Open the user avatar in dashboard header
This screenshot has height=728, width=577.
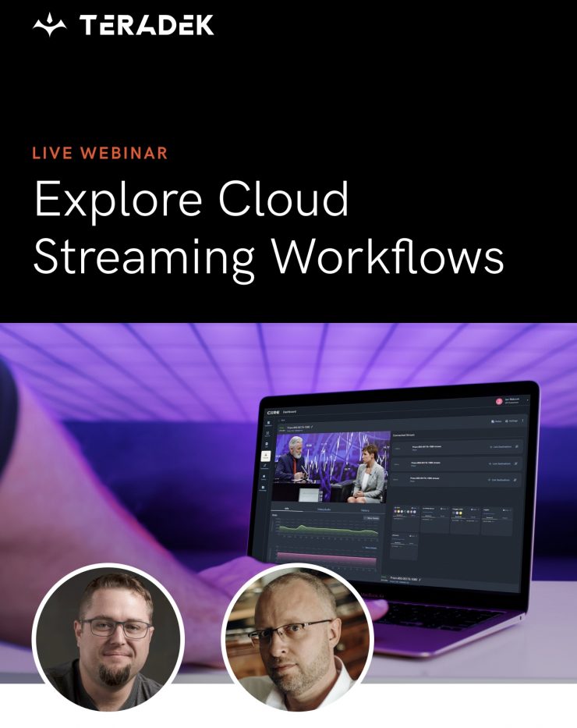pos(499,401)
